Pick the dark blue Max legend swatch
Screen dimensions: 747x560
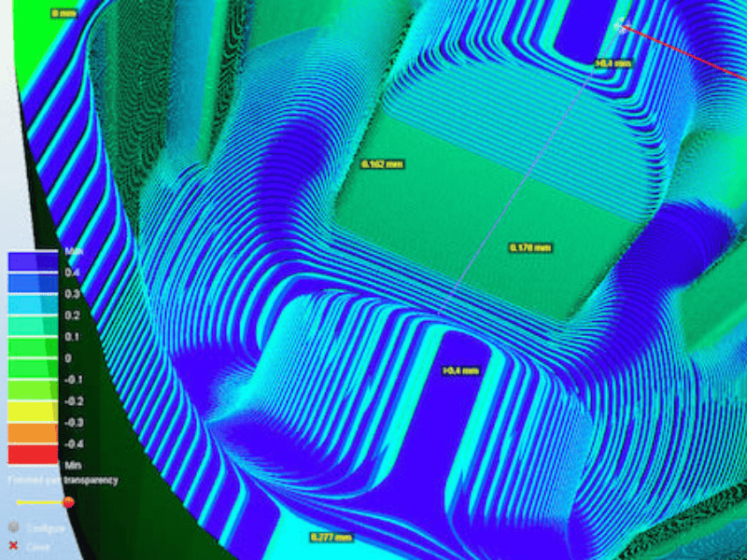click(33, 261)
